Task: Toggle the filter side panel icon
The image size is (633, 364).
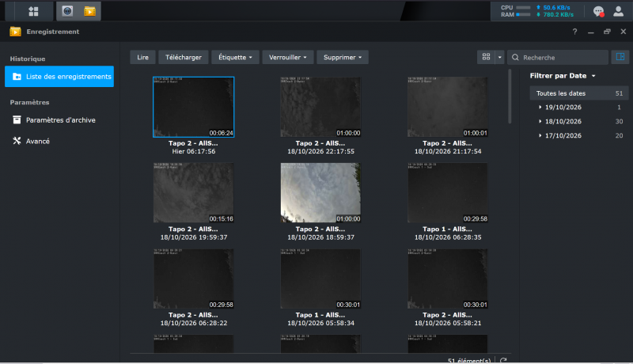Action: point(620,57)
